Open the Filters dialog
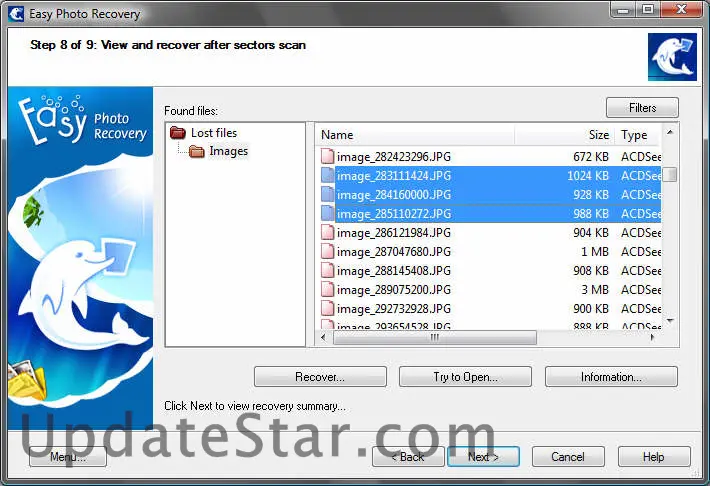Image resolution: width=710 pixels, height=486 pixels. [642, 108]
